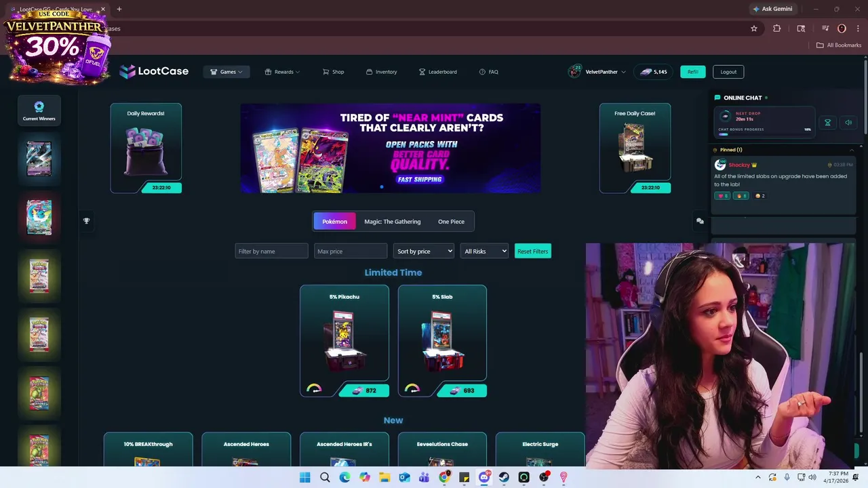The height and width of the screenshot is (488, 868).
Task: Open the 5% Pikachu case
Action: point(344,340)
